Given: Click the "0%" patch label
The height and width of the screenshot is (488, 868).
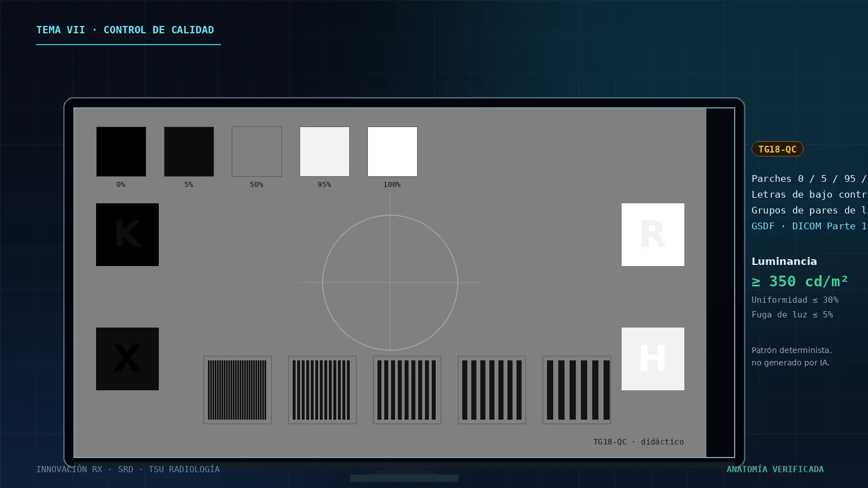Looking at the screenshot, I should 121,185.
